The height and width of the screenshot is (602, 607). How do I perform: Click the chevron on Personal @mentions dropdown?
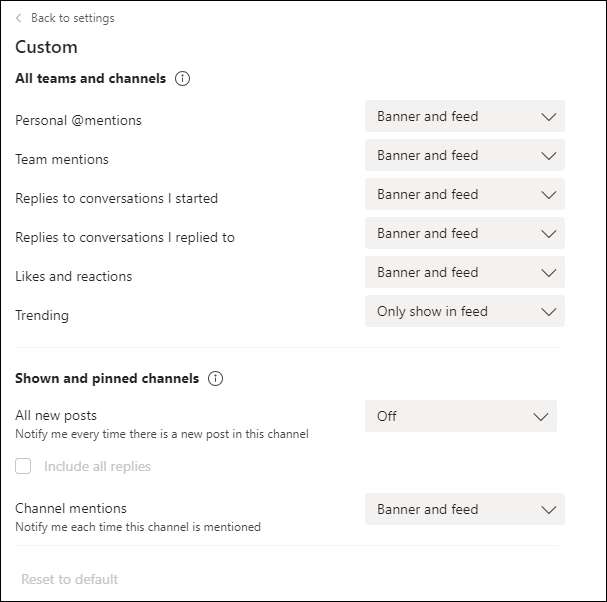click(548, 116)
